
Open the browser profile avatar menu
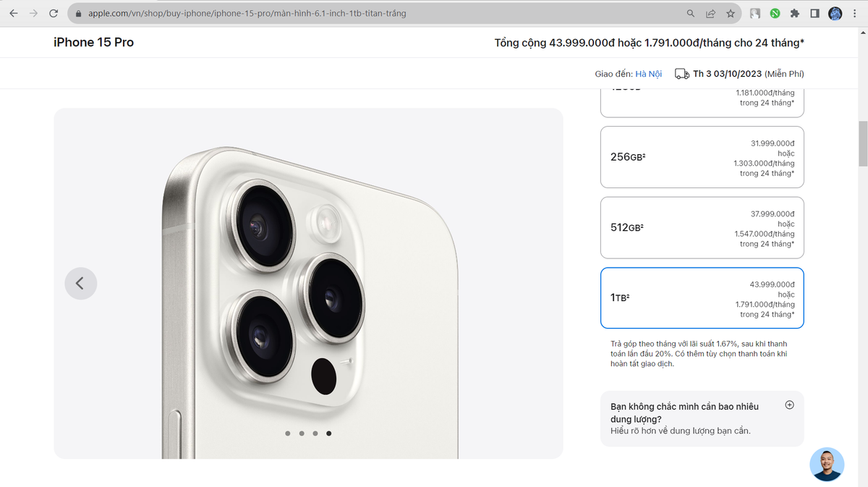[x=835, y=13]
